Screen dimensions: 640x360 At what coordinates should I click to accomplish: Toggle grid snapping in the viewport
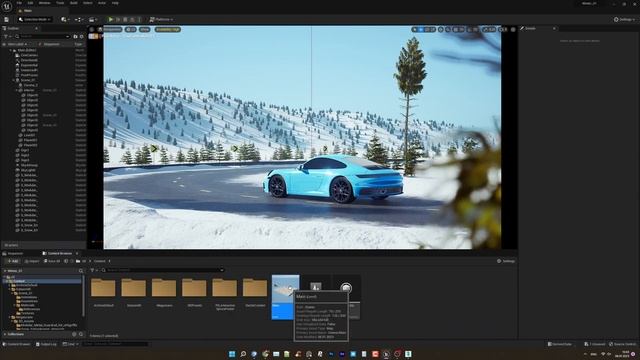tap(456, 29)
